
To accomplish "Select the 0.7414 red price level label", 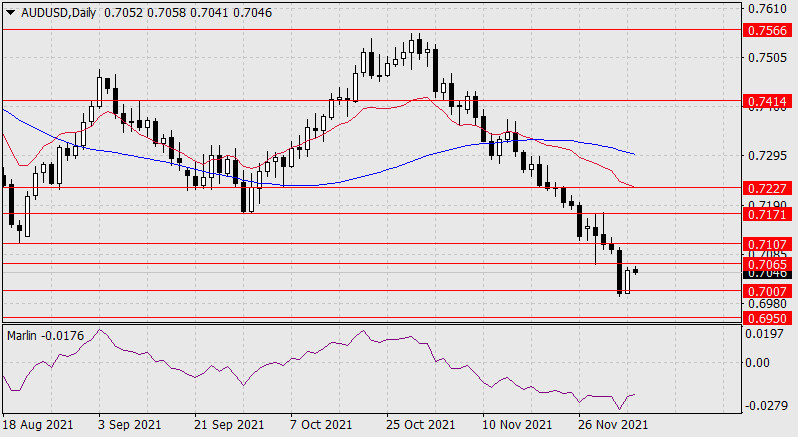I will [767, 101].
